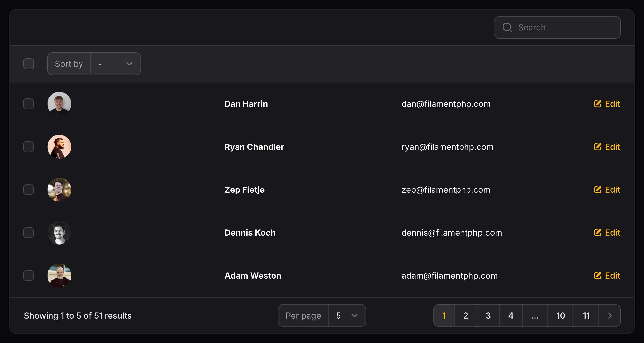Jump to page 11

586,316
